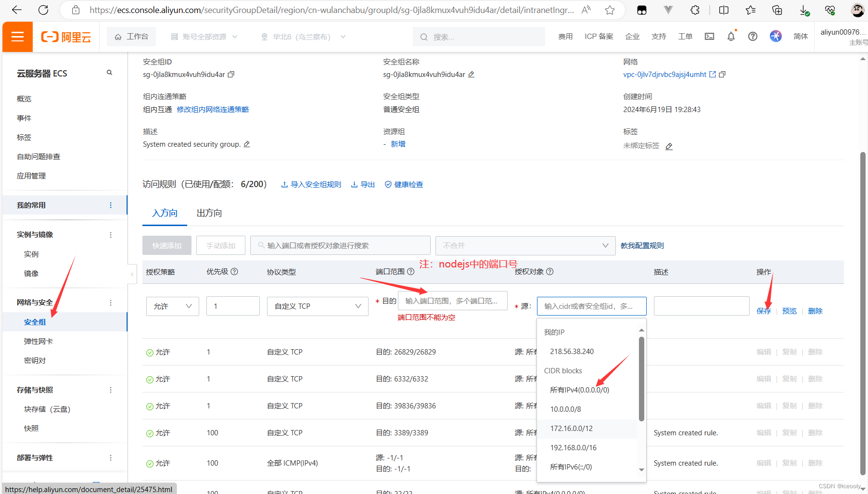Screen dimensions: 868x494
Task: Open the 费用 menu
Action: coord(565,37)
